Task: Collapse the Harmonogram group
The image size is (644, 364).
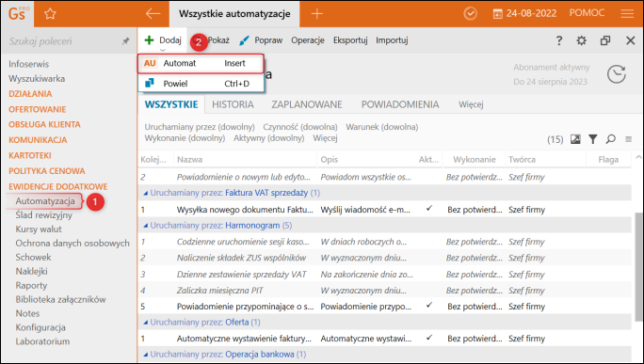Action: pos(145,226)
